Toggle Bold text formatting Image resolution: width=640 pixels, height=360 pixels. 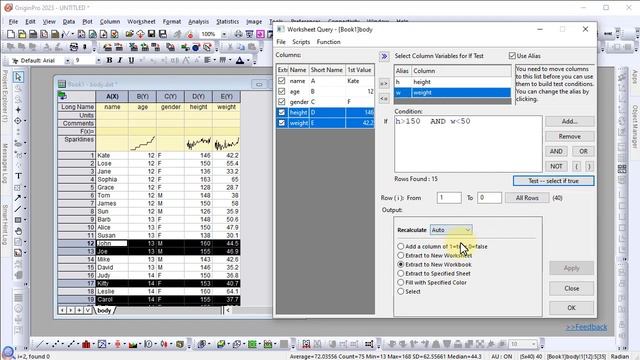(x=109, y=60)
